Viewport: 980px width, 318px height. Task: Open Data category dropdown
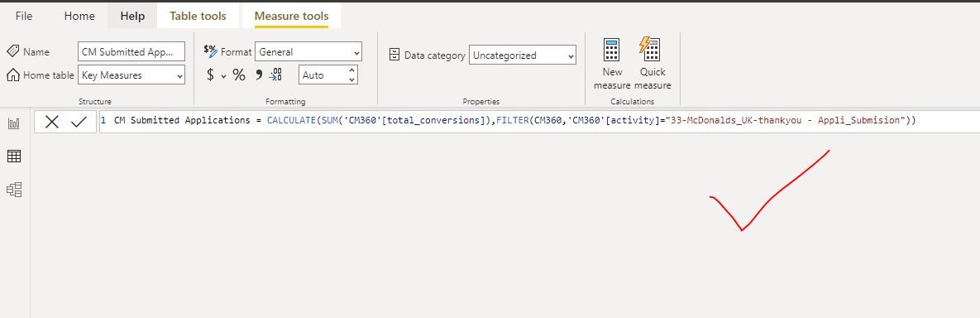click(523, 55)
